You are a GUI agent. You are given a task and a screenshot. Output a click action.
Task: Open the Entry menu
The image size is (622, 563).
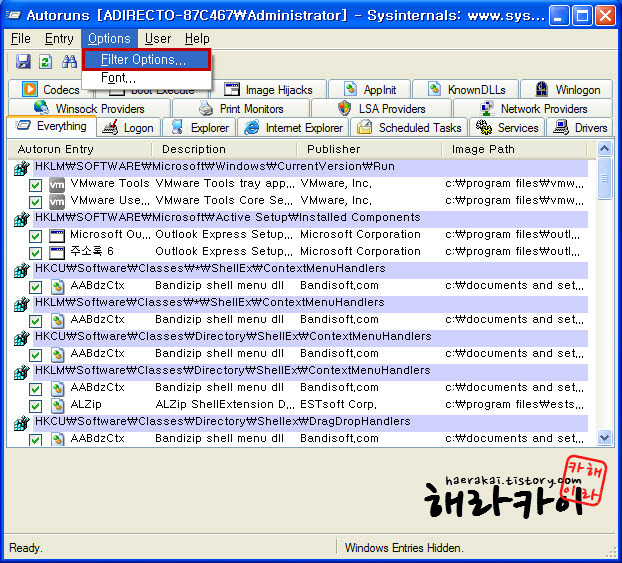click(x=59, y=39)
